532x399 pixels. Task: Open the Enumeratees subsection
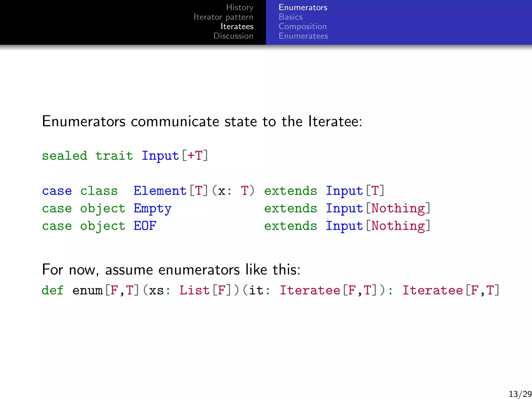coord(303,36)
